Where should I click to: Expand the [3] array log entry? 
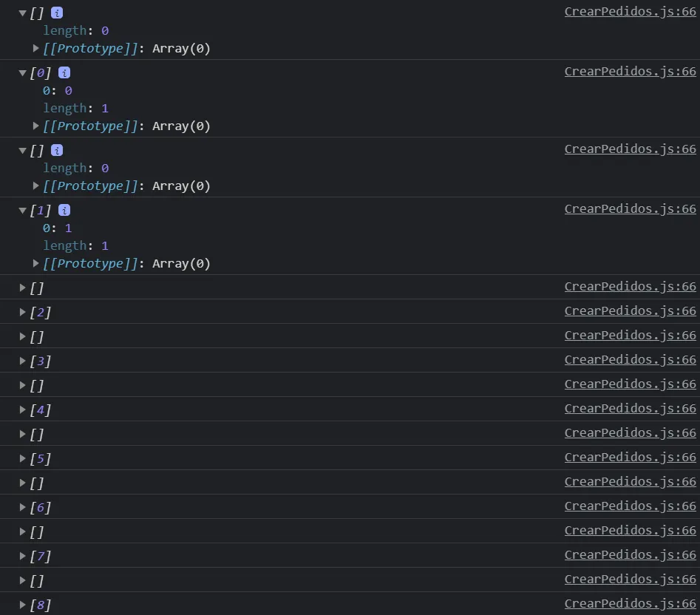[22, 361]
